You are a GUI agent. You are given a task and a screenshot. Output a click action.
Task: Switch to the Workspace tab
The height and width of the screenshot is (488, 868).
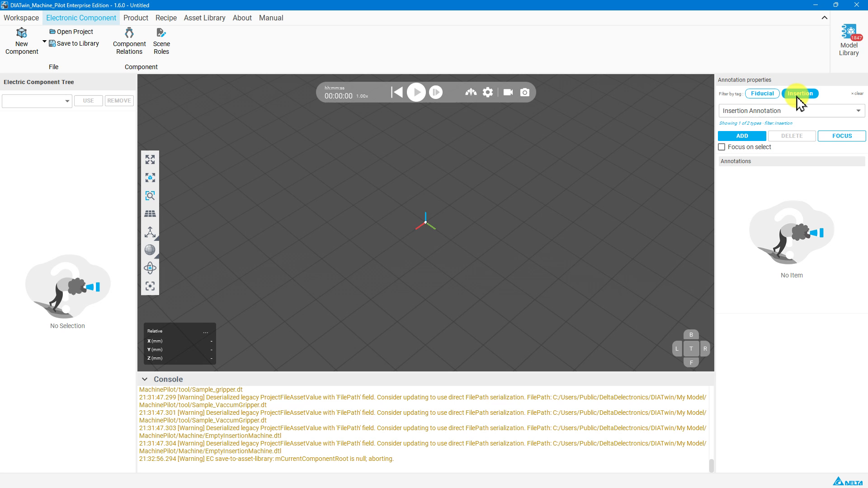pyautogui.click(x=21, y=18)
